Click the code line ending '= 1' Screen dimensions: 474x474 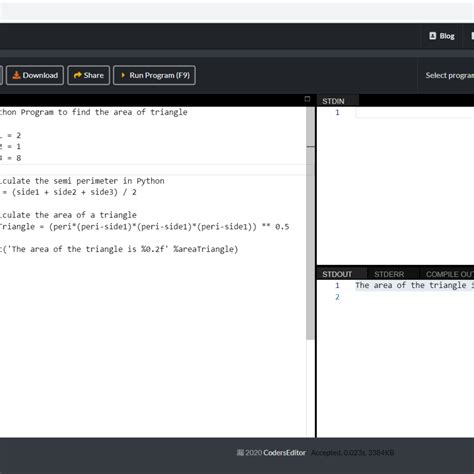tap(10, 146)
